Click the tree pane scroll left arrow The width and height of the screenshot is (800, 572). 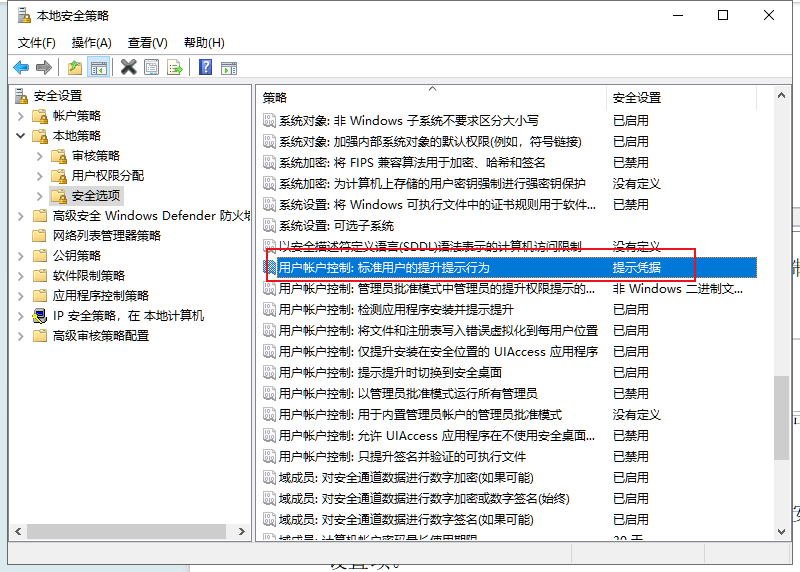coord(18,532)
